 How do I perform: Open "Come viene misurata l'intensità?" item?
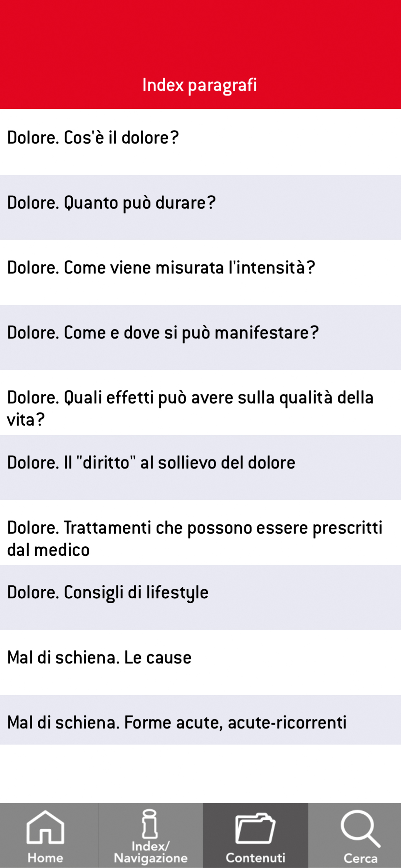click(161, 268)
